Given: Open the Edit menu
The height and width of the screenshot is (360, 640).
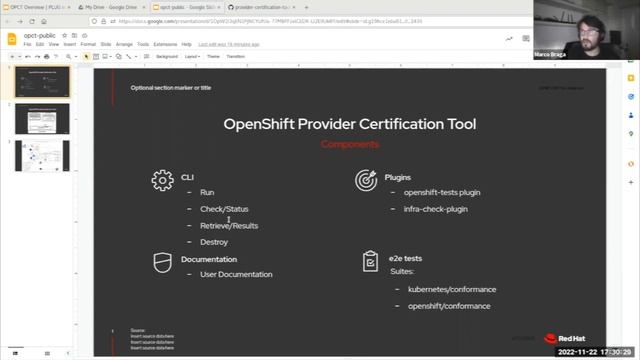Looking at the screenshot, I should (40, 44).
